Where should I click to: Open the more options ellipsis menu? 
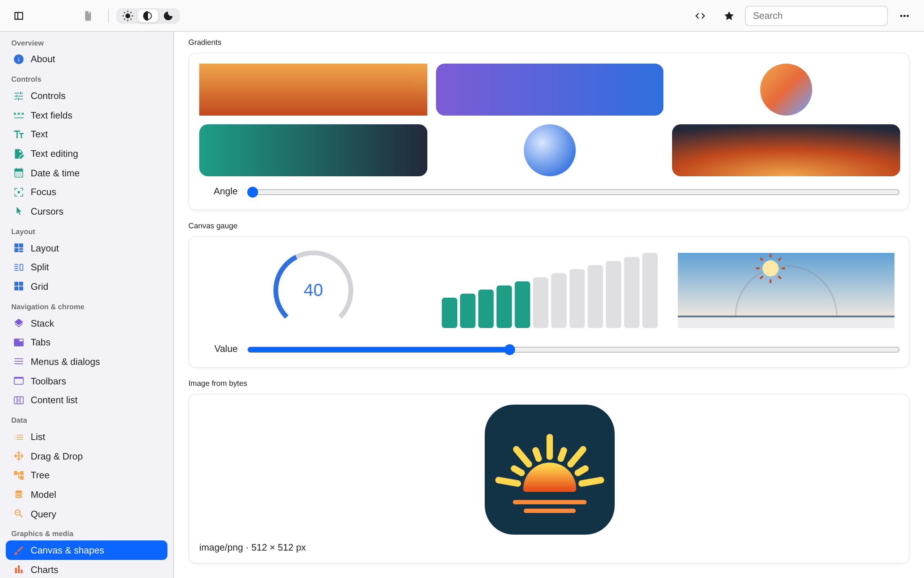coord(904,16)
